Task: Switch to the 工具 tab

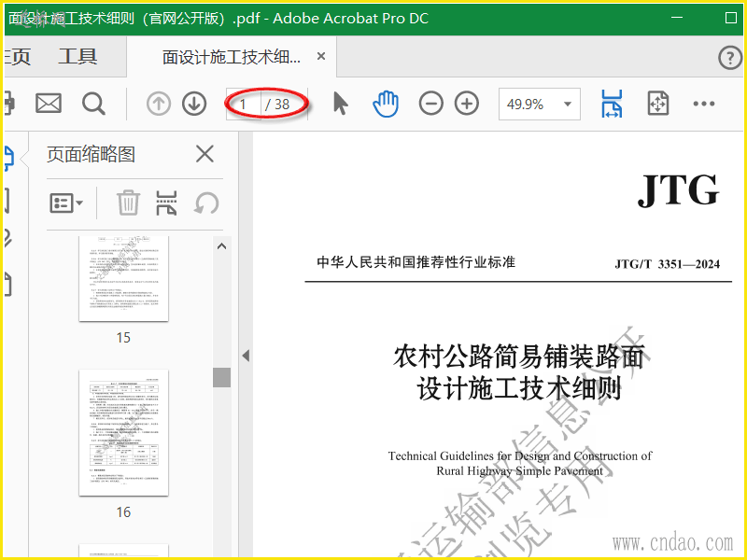Action: pyautogui.click(x=78, y=57)
